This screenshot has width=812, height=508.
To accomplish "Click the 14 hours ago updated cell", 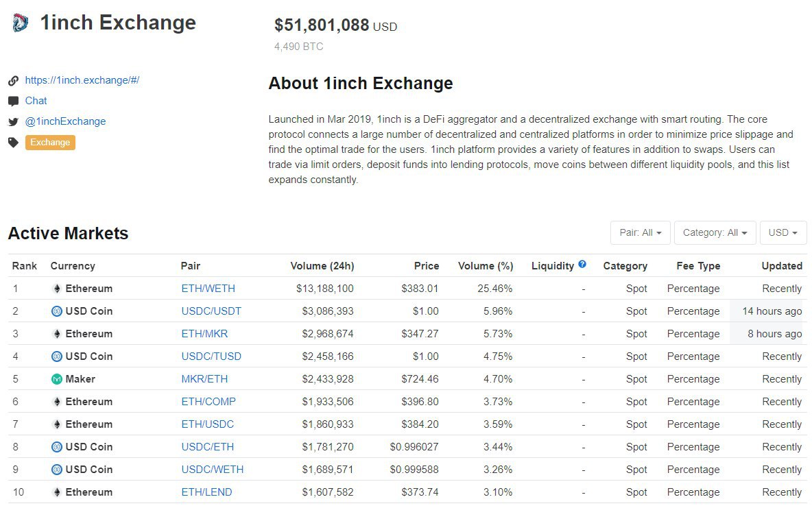I will pos(772,311).
